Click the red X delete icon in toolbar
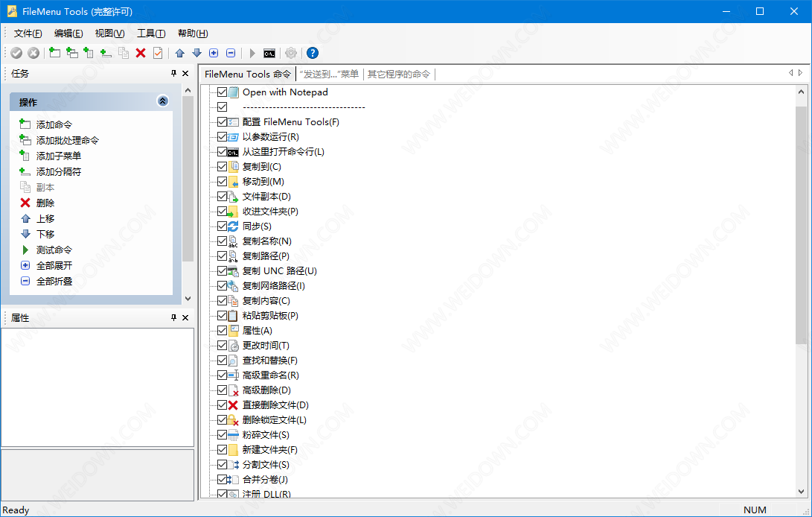 (141, 53)
